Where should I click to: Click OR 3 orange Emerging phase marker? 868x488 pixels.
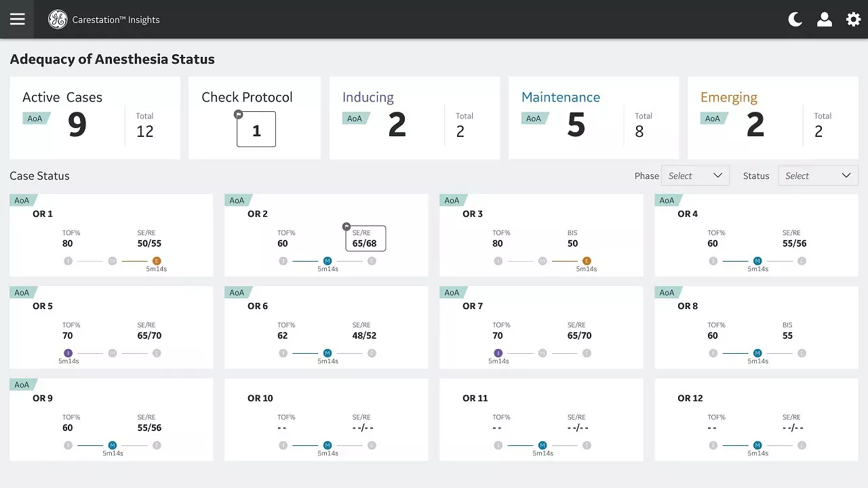pos(587,261)
